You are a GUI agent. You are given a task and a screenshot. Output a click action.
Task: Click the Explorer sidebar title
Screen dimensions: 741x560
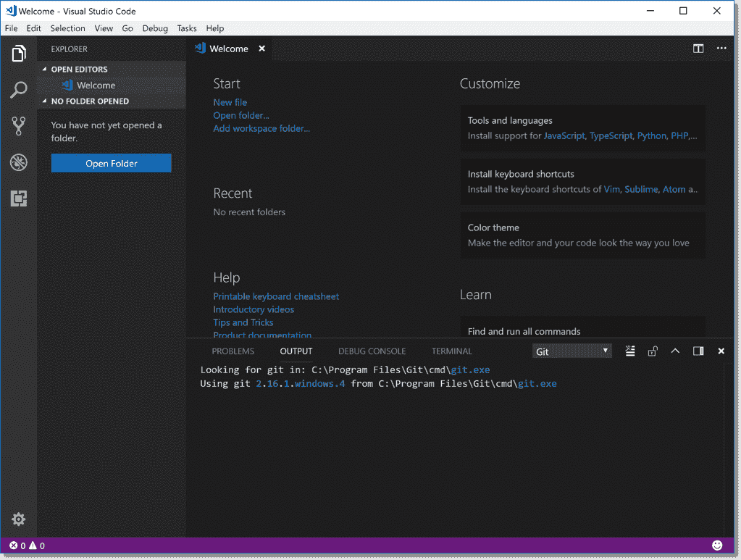pyautogui.click(x=69, y=49)
